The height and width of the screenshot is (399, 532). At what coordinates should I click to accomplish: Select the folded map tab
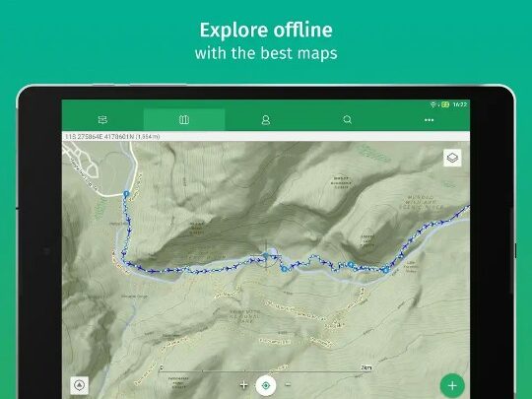pos(184,120)
